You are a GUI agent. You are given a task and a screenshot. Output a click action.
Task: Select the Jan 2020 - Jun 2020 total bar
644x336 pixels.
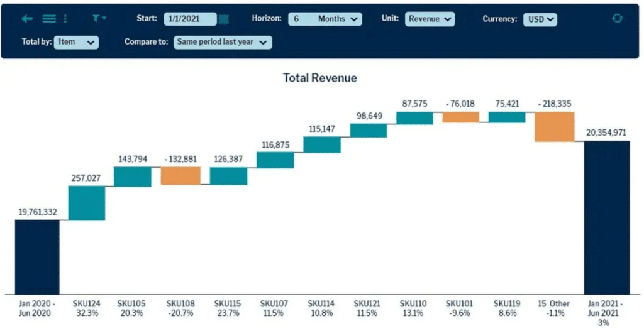point(37,257)
